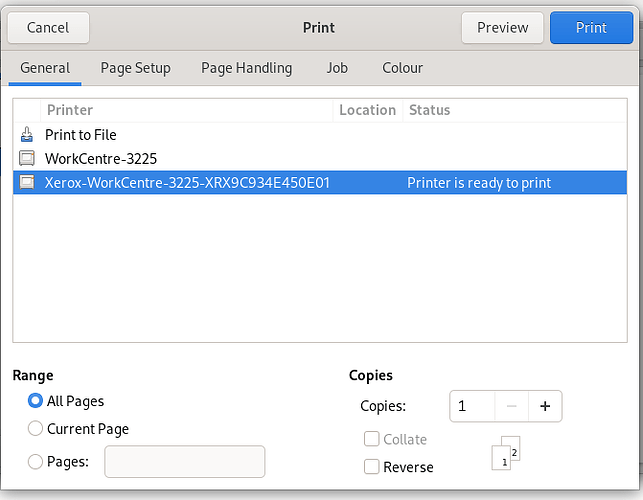The image size is (643, 500).
Task: Click the Copies number field
Action: (472, 406)
